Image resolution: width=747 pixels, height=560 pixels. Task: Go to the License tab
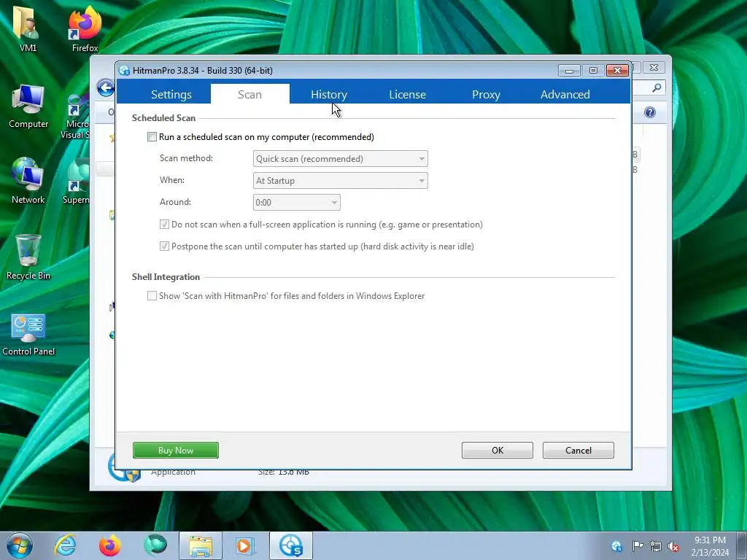pyautogui.click(x=407, y=94)
